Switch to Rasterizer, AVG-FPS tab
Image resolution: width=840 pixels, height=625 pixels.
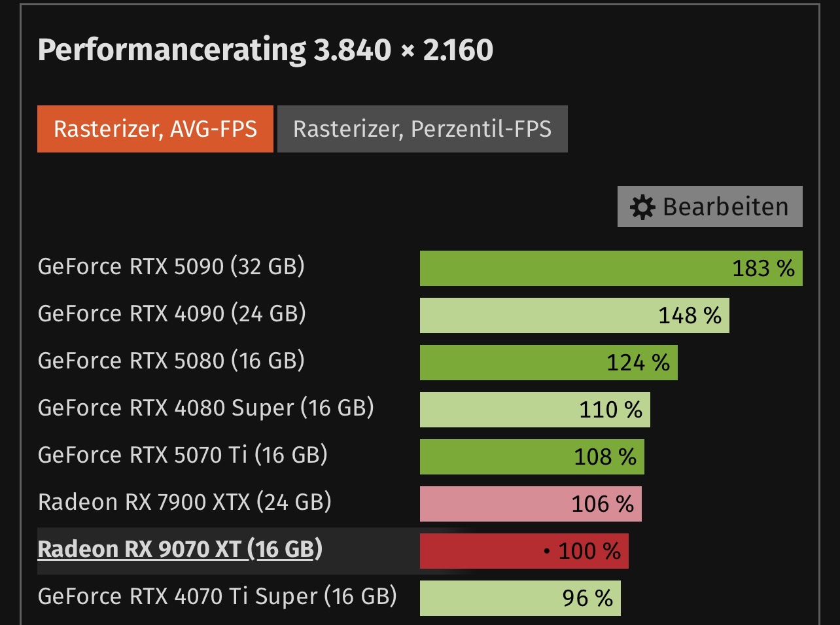155,129
